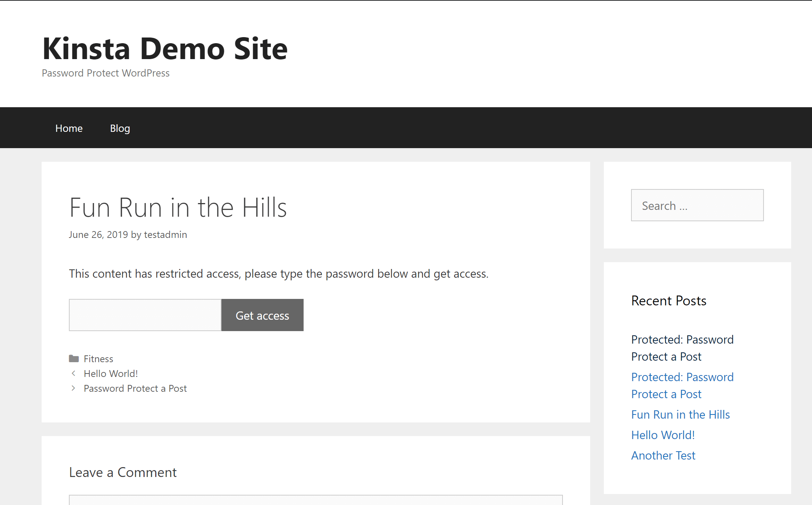Click the password input field
Viewport: 812px width, 505px height.
pos(145,315)
